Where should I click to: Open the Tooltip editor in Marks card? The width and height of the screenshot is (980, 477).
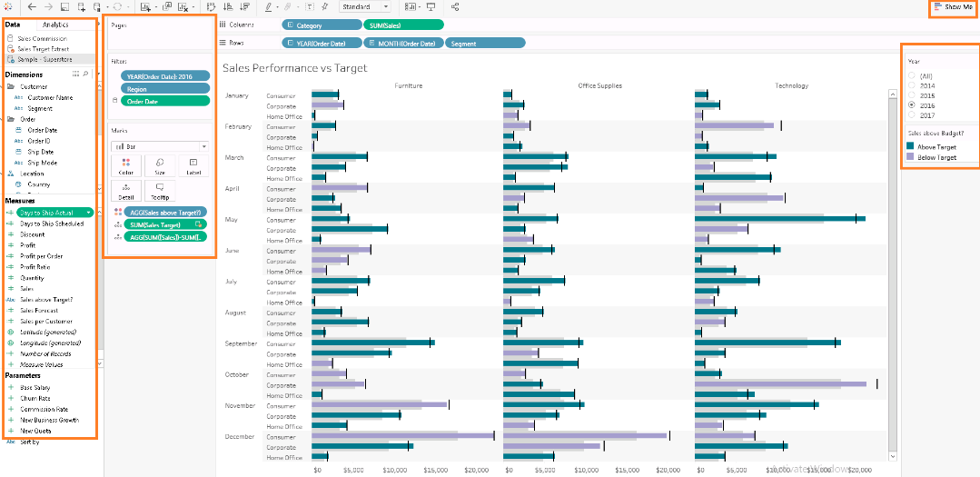160,190
